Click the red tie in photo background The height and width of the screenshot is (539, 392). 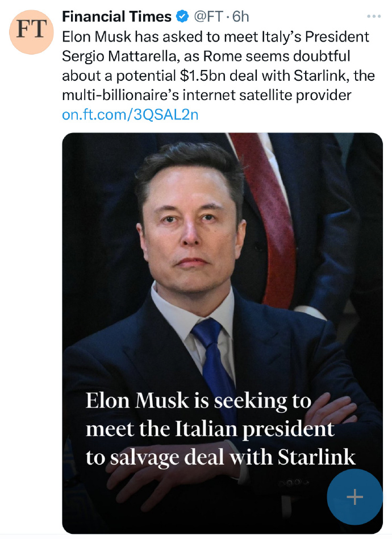coord(272,220)
